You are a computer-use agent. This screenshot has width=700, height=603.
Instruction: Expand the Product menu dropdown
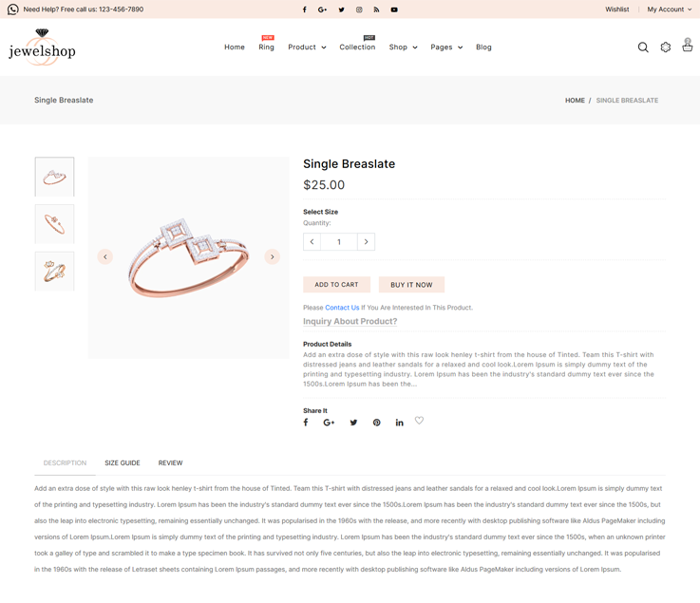coord(307,47)
